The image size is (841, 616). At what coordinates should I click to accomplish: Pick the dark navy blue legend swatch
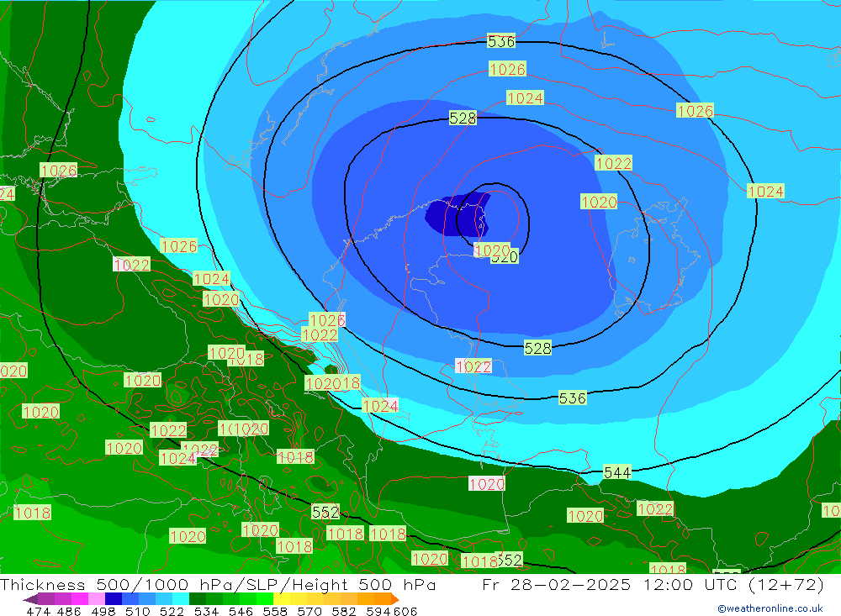point(114,599)
